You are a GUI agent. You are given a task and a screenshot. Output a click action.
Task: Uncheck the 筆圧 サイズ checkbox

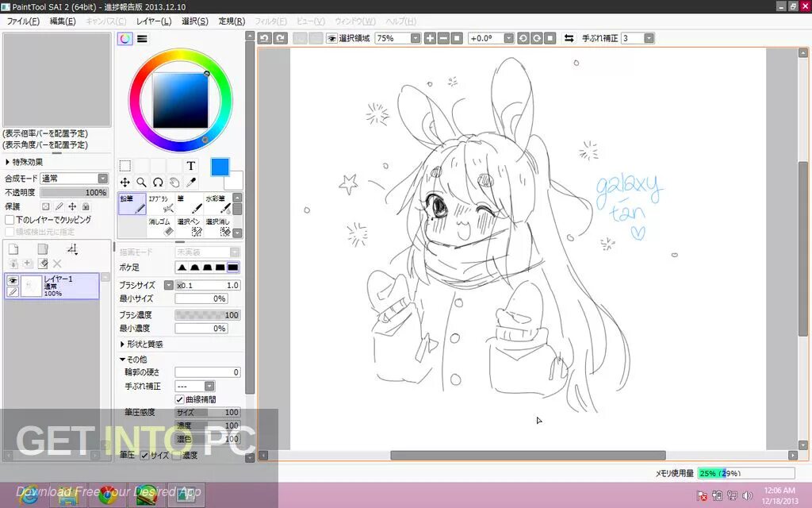144,456
